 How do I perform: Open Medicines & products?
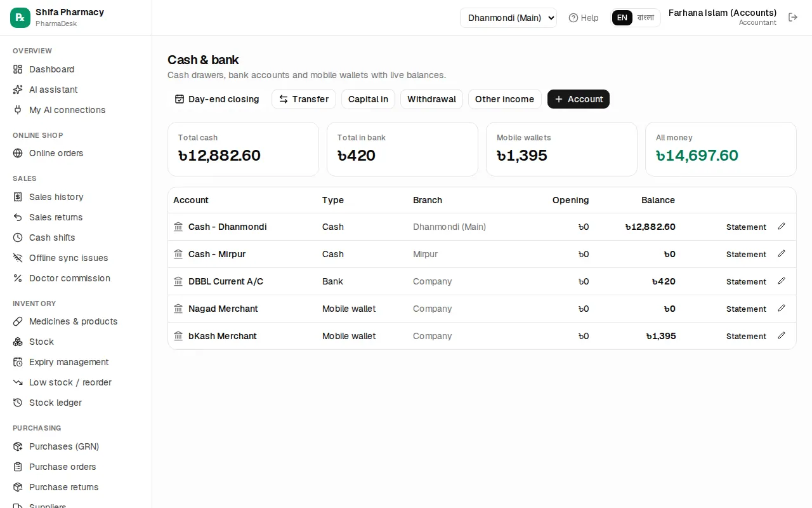[76, 321]
